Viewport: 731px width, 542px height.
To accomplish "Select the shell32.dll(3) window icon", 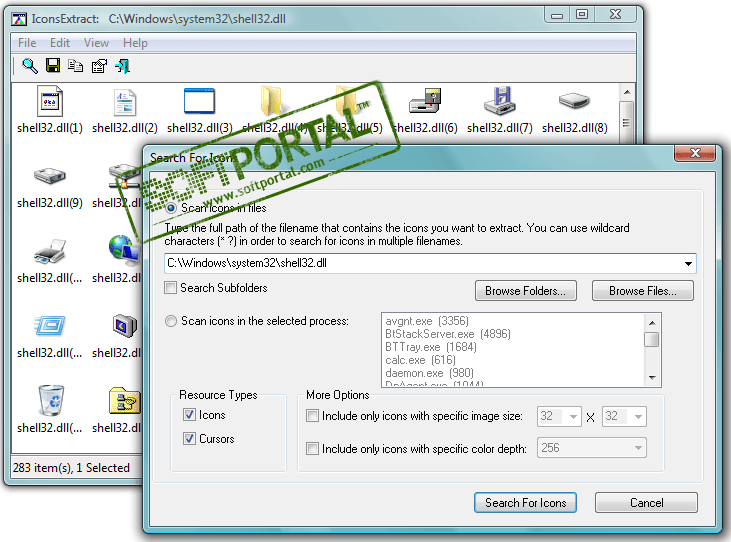I will click(199, 101).
